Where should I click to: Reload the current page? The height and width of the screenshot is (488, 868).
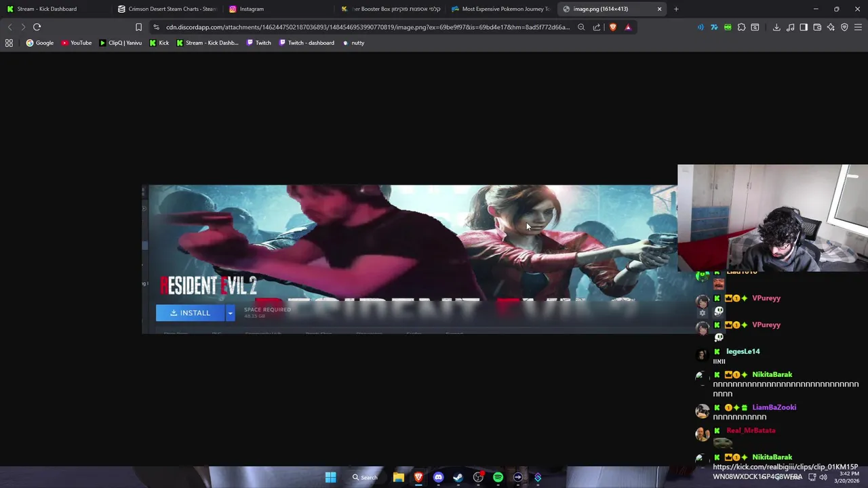[37, 27]
